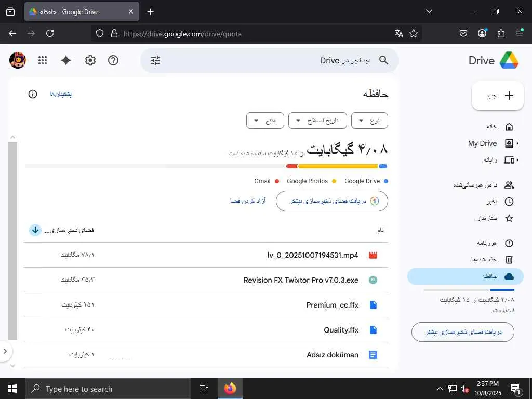Screen dimensions: 532x399
Task: Open پشتیبان‌ها backups link
Action: point(61,94)
